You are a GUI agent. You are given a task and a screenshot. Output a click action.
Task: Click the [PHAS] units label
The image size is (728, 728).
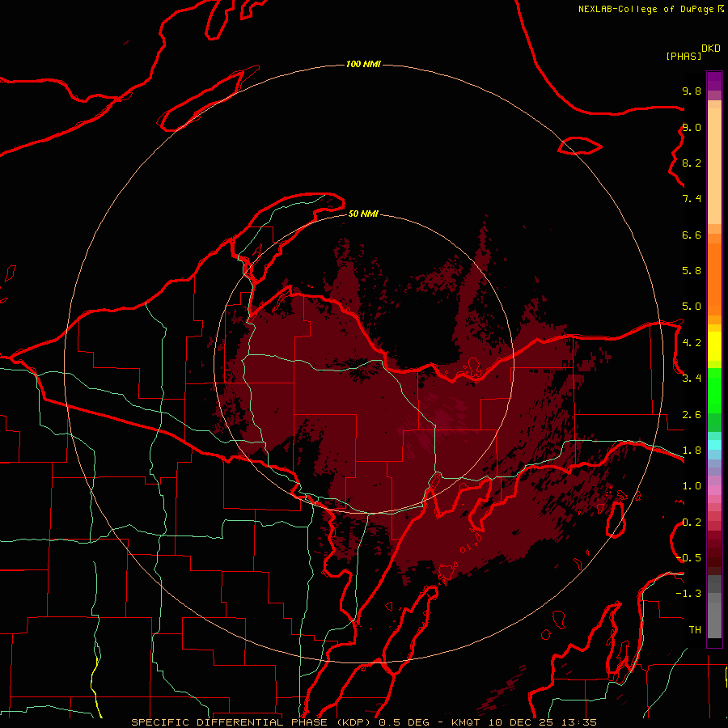tap(684, 56)
